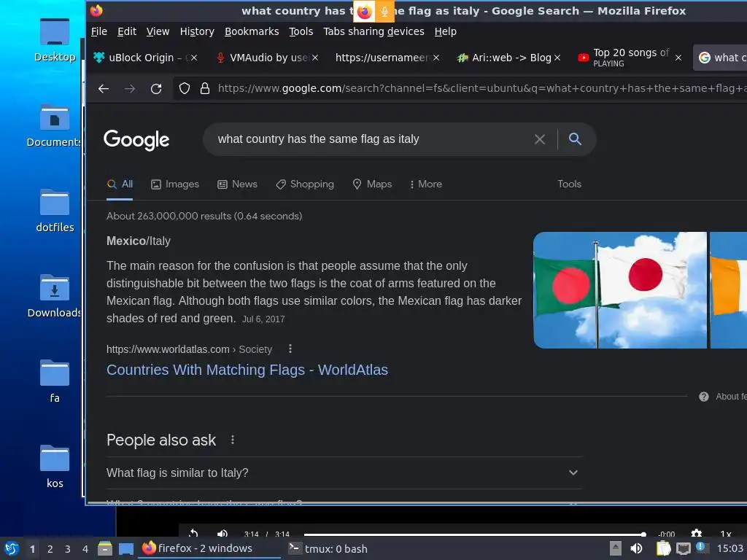Image resolution: width=747 pixels, height=560 pixels.
Task: Open Countries With Matching Flags - WorldAtlas link
Action: pyautogui.click(x=247, y=370)
